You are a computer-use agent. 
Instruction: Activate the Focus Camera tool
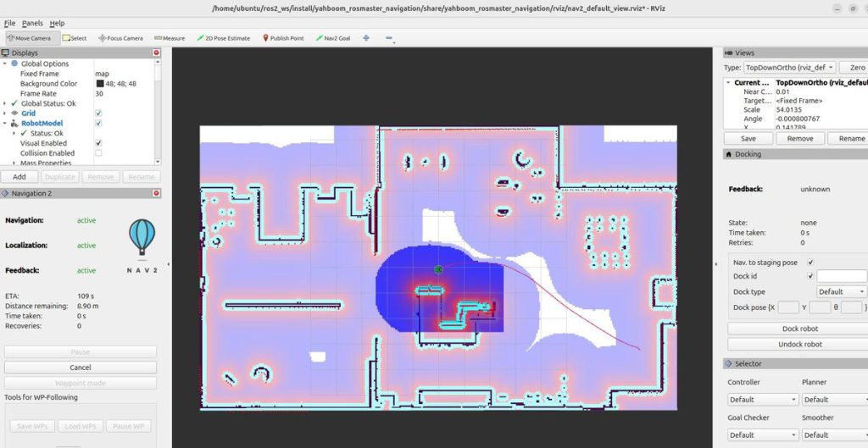pos(120,38)
